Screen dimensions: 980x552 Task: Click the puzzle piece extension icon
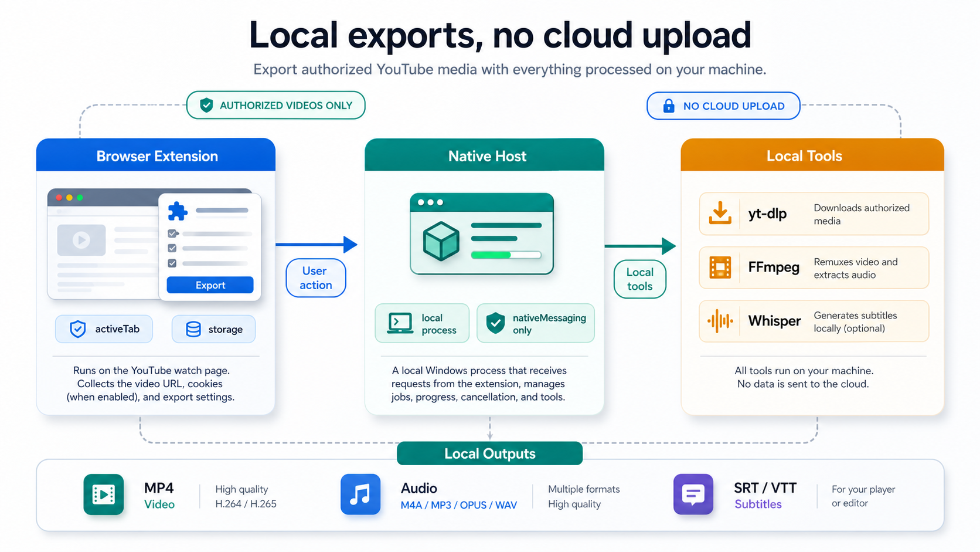coord(178,211)
